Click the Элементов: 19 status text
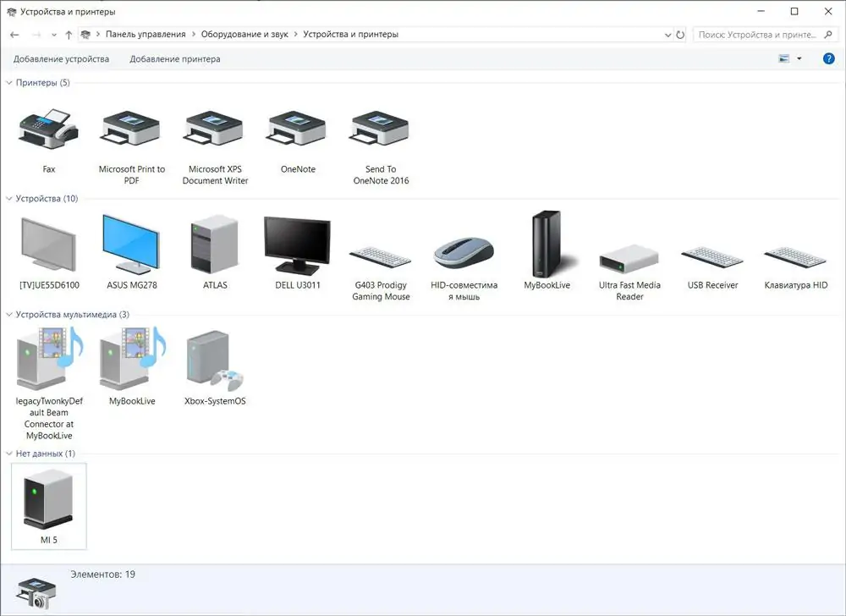Screen dimensions: 846x616 click(102, 575)
